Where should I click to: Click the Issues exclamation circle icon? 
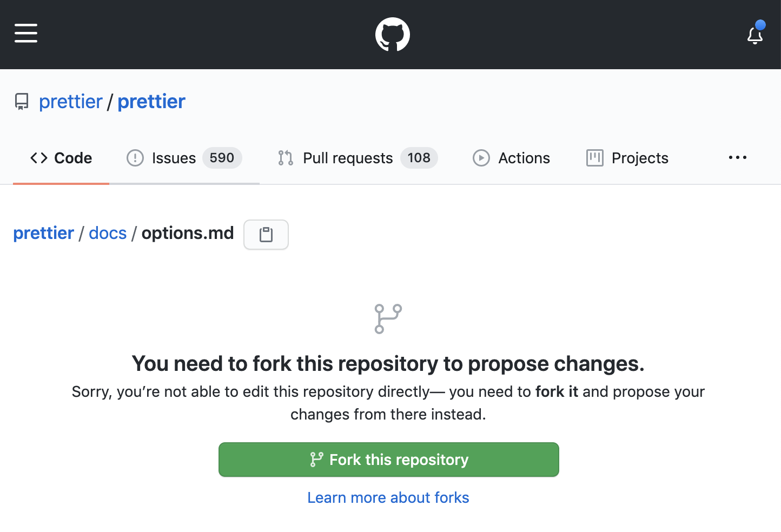(135, 158)
